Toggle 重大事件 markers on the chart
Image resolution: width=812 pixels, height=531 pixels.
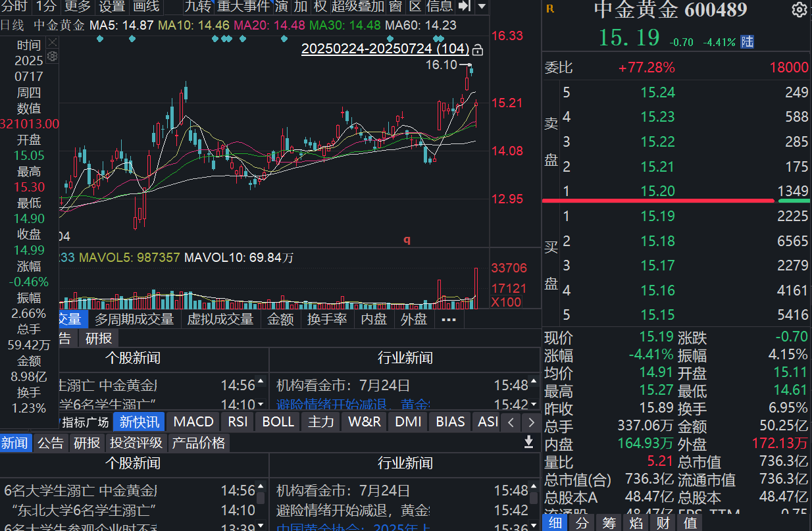[x=243, y=7]
